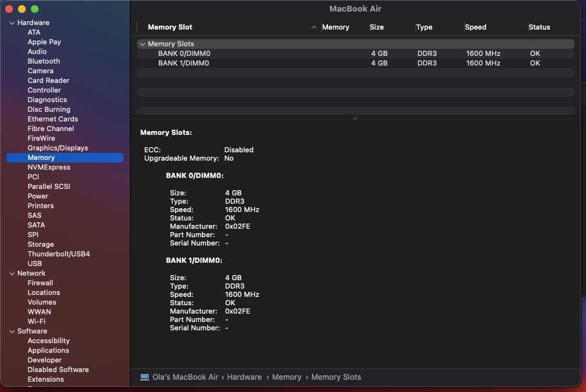Select Thunderbolt/USB4 in the sidebar
This screenshot has width=586, height=392.
pyautogui.click(x=59, y=254)
